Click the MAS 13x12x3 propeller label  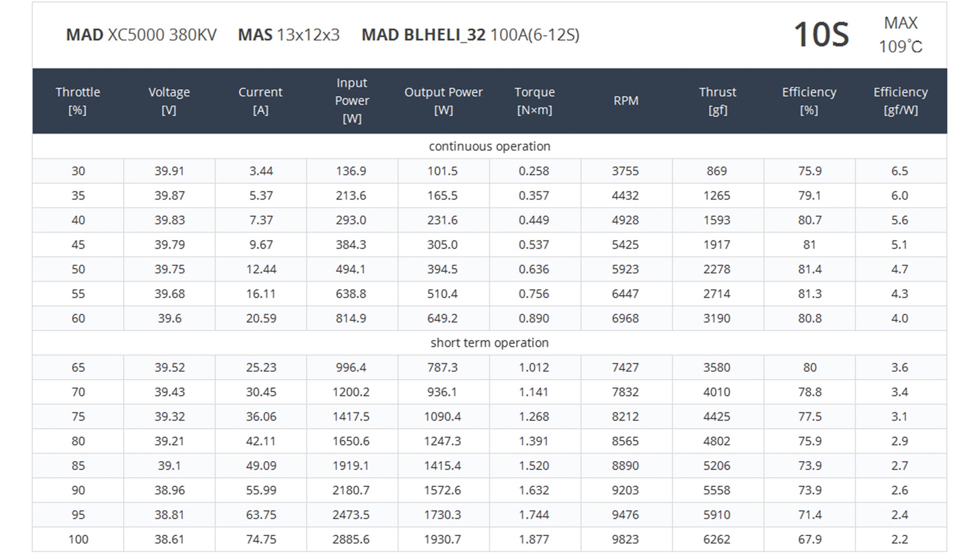pyautogui.click(x=289, y=35)
